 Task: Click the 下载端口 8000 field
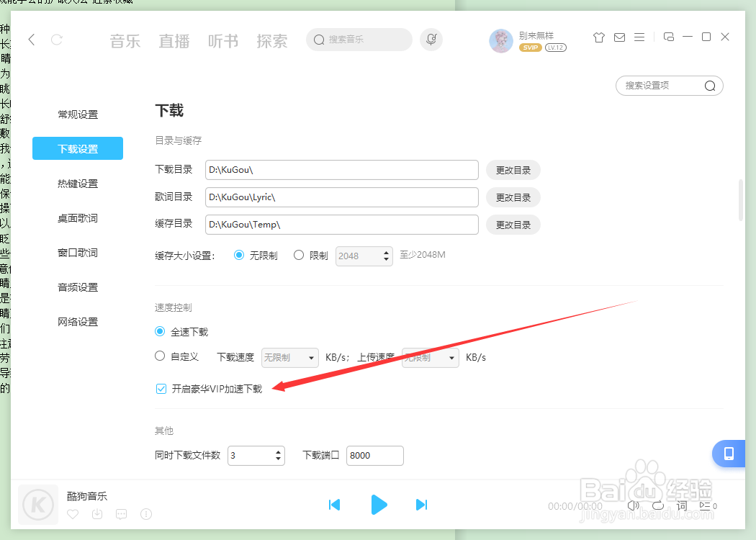tap(375, 456)
